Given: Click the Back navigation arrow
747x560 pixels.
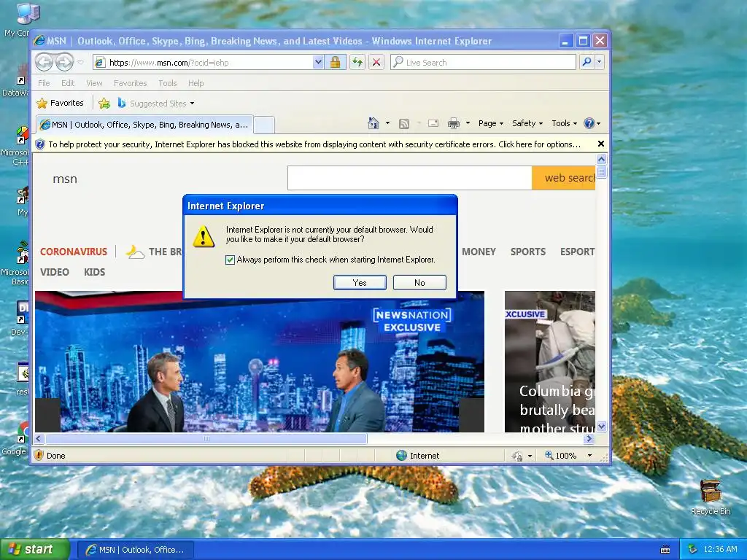Looking at the screenshot, I should point(44,62).
